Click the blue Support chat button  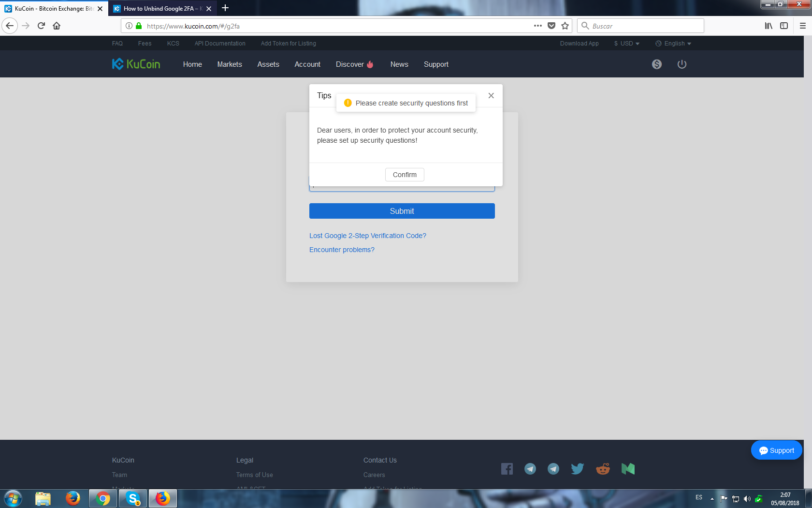coord(776,450)
